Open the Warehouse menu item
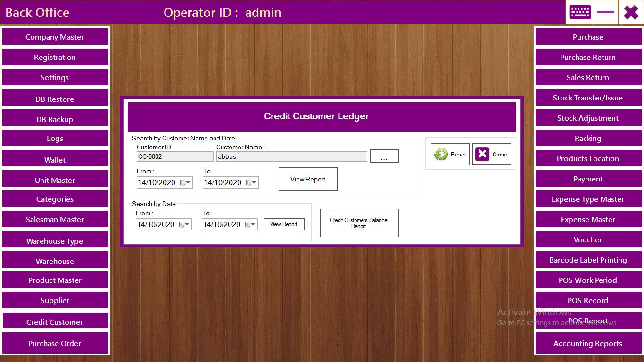 tap(55, 260)
